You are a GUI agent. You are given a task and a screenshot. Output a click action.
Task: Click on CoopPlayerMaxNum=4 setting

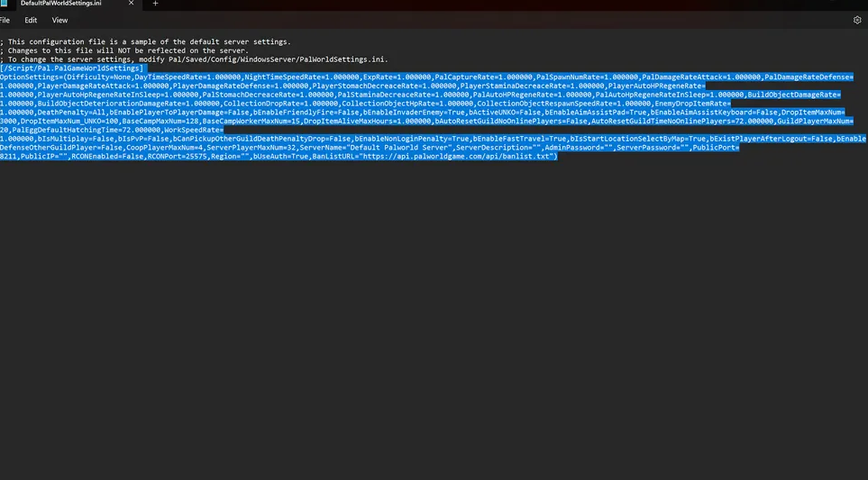click(x=164, y=148)
